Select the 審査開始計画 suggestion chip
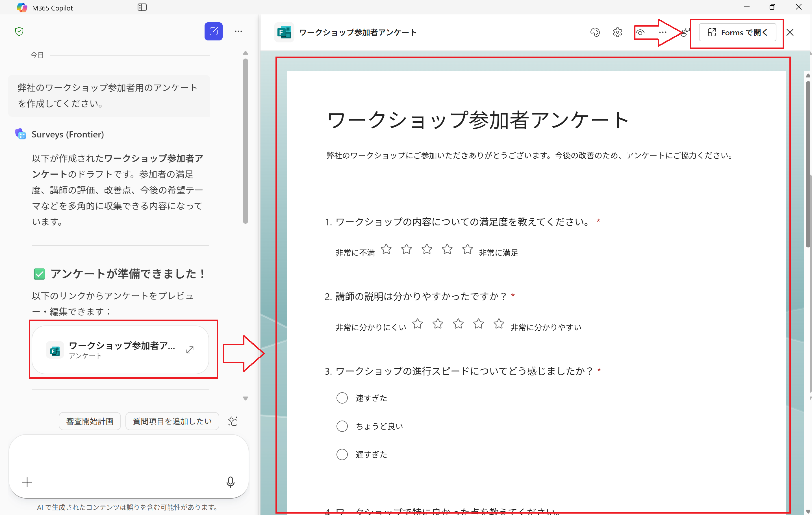 pyautogui.click(x=89, y=421)
